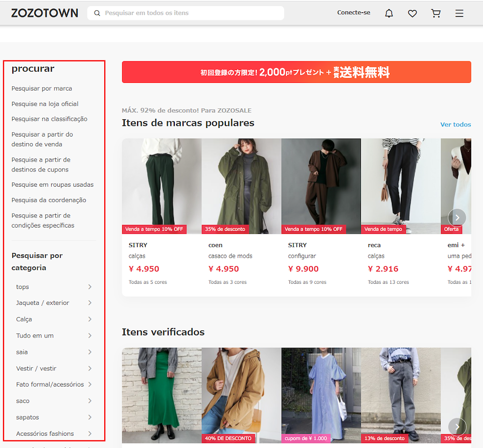Open Pesquisa da coordenação
The height and width of the screenshot is (448, 483).
click(49, 200)
